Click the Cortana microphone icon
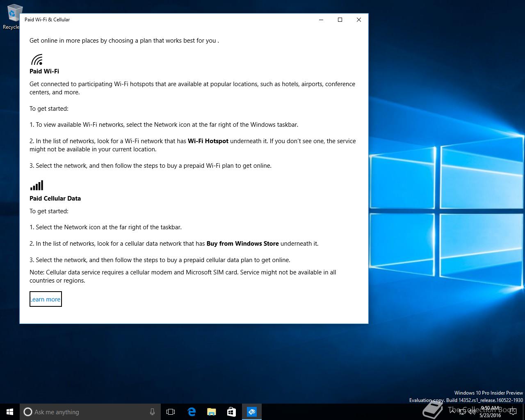This screenshot has height=420, width=525. [152, 412]
